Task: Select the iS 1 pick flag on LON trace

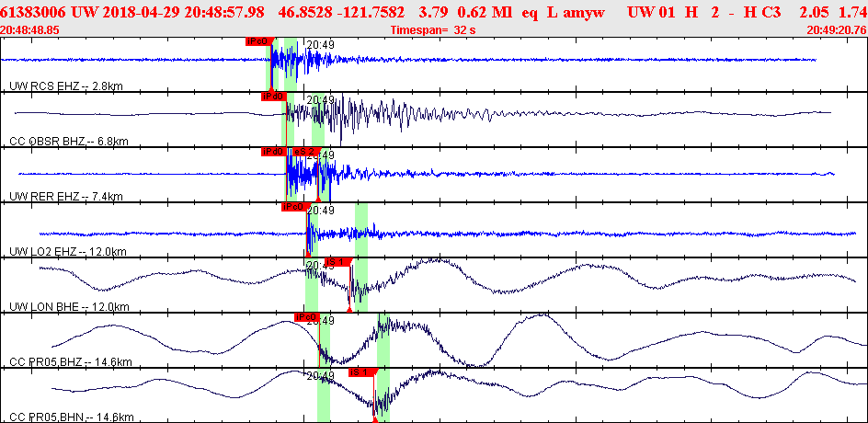Action: tap(337, 262)
